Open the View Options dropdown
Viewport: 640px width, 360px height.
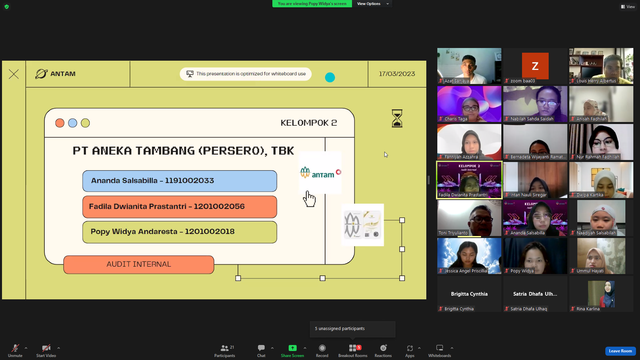click(373, 4)
